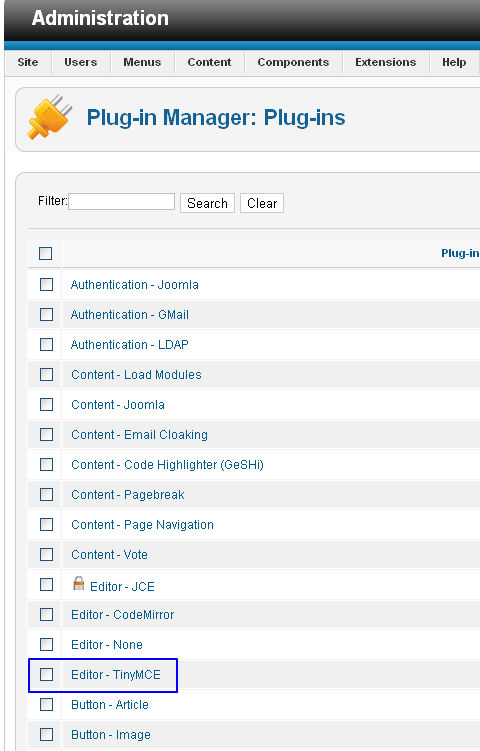
Task: Open the Components menu
Action: click(293, 62)
